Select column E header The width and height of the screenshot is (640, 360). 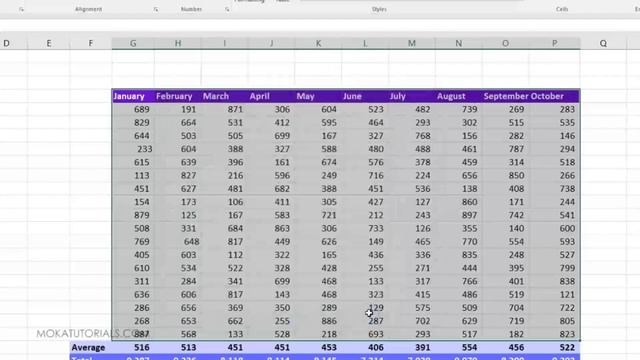click(49, 43)
